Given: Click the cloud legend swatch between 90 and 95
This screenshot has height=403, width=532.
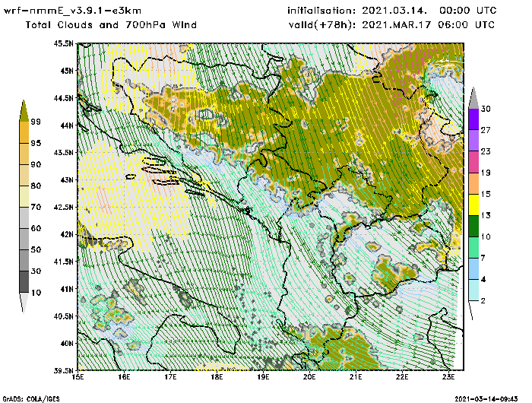Looking at the screenshot, I should tap(24, 154).
